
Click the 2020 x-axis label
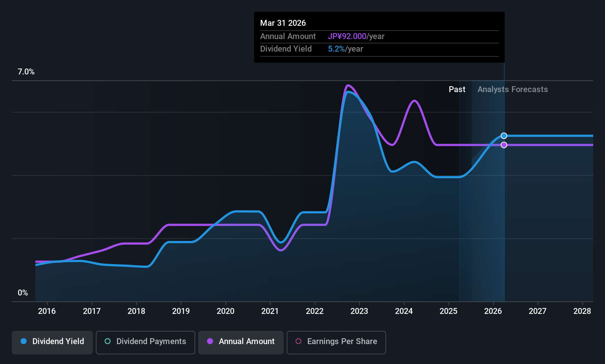225,311
